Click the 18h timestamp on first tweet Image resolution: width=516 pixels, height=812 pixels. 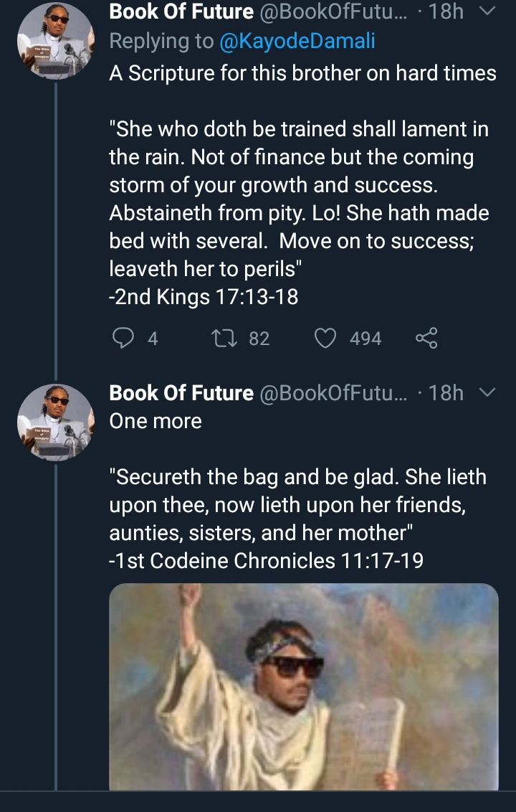[x=446, y=12]
